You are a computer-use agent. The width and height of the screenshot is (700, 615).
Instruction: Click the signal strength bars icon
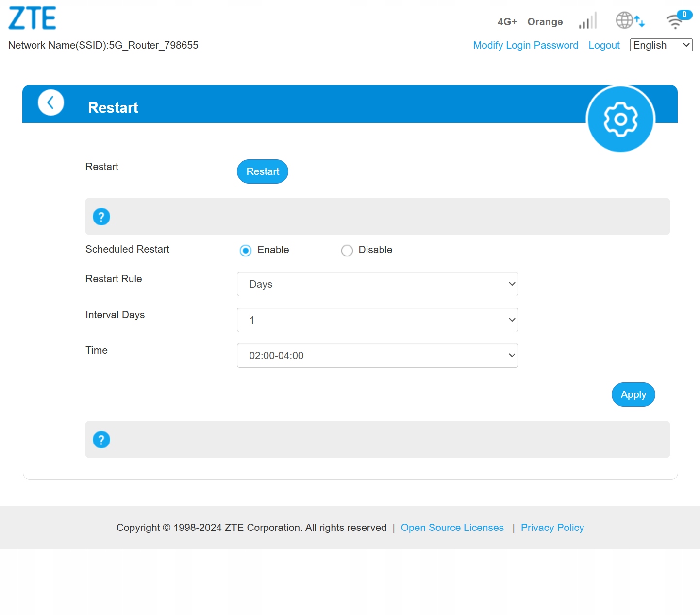point(587,21)
